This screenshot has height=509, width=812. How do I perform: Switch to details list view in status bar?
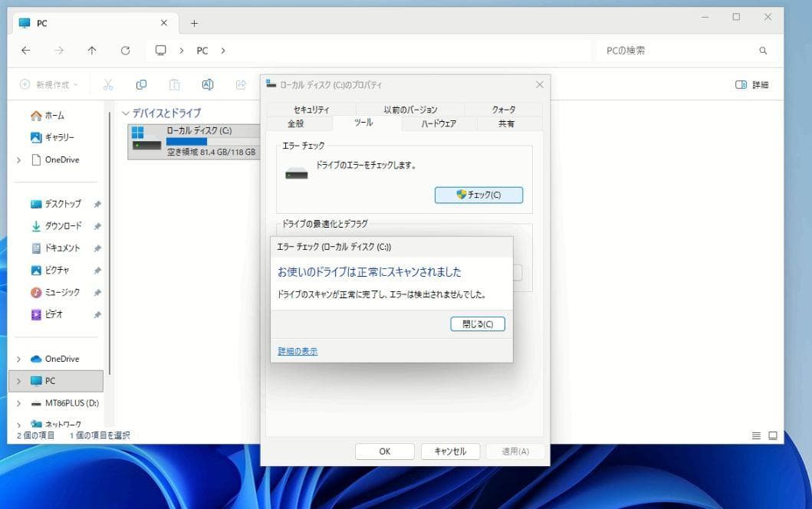click(x=756, y=435)
